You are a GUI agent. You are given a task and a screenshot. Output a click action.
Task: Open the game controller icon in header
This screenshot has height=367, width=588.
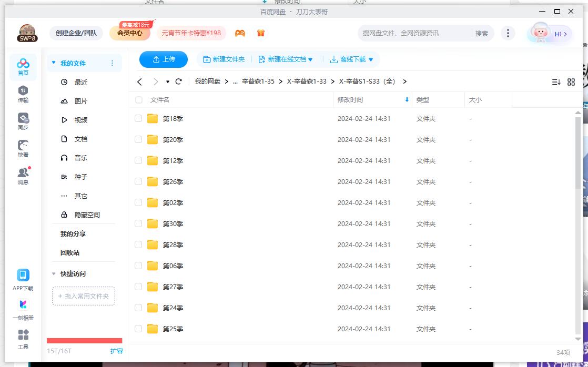(x=240, y=33)
